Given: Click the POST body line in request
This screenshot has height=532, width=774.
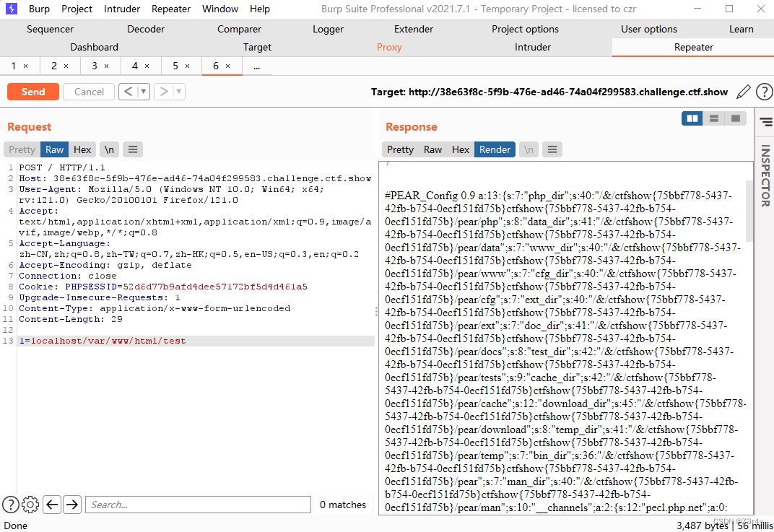Looking at the screenshot, I should click(x=196, y=341).
